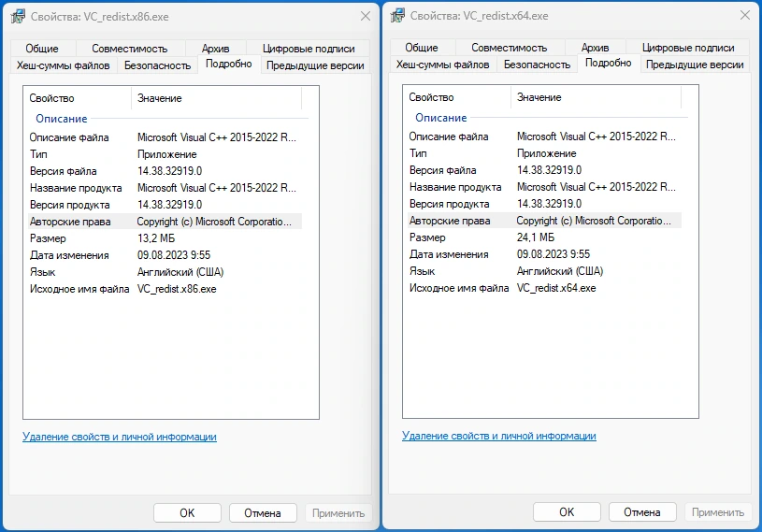The height and width of the screenshot is (532, 762).
Task: Open Общие tab in x86 properties window
Action: pyautogui.click(x=42, y=49)
